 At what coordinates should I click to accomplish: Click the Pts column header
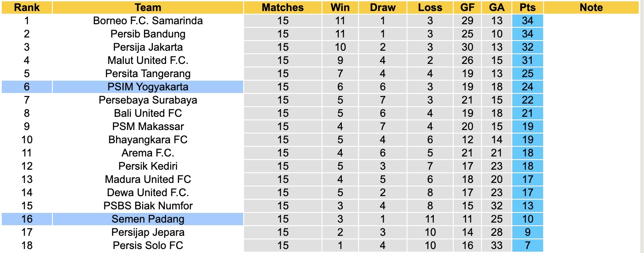point(527,7)
